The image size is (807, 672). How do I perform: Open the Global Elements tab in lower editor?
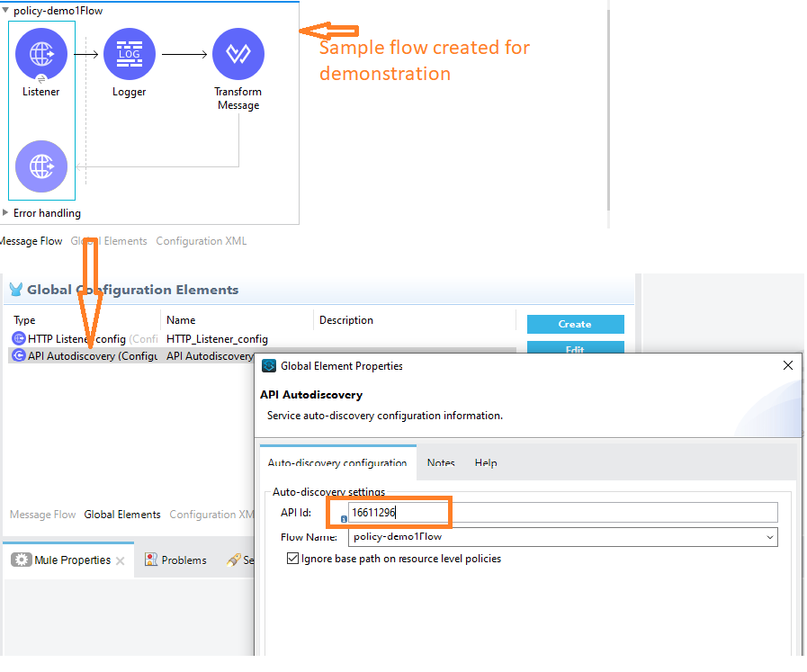(122, 515)
